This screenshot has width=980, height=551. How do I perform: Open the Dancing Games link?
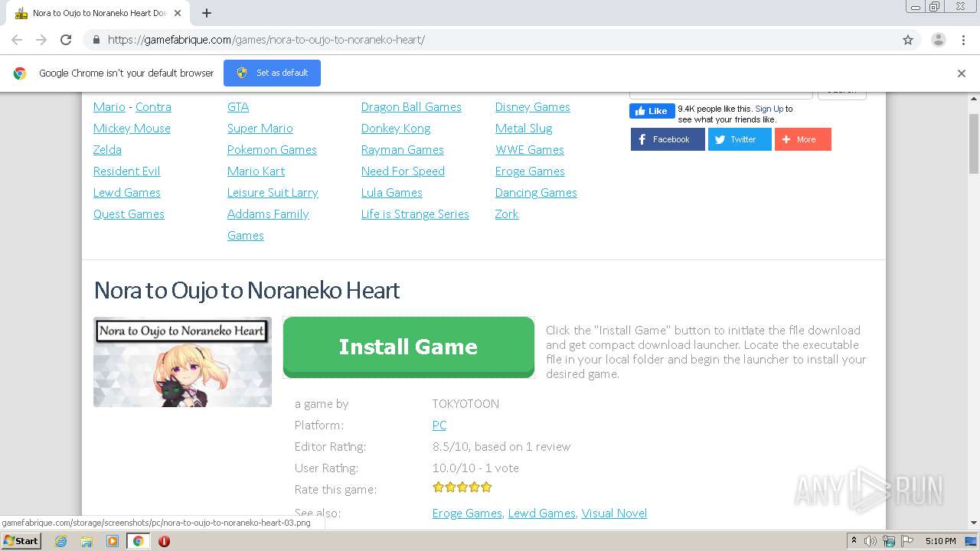(536, 193)
